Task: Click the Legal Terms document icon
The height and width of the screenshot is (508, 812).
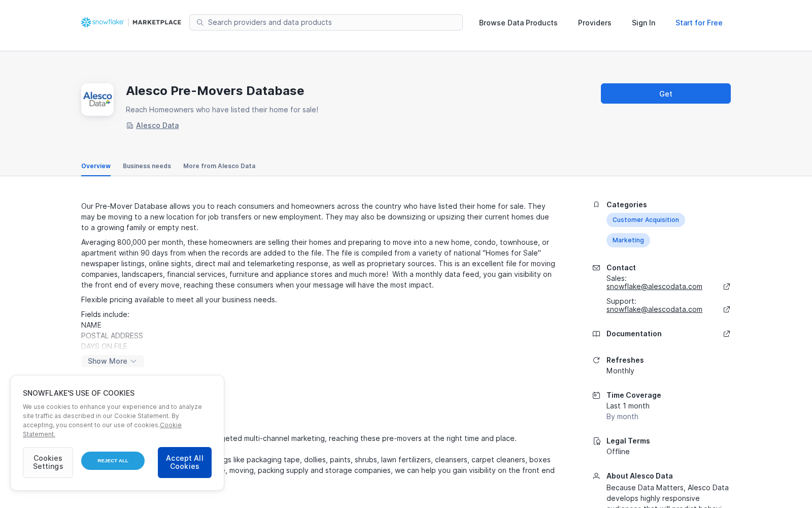Action: coord(596,441)
